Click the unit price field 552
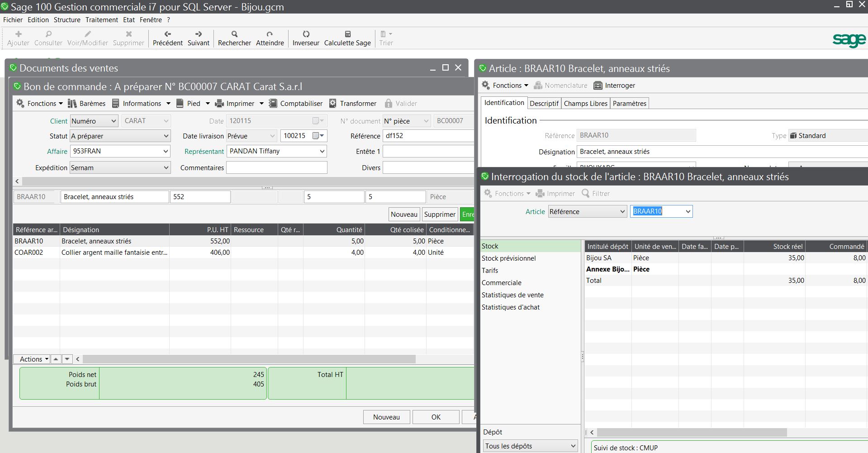 click(x=200, y=197)
